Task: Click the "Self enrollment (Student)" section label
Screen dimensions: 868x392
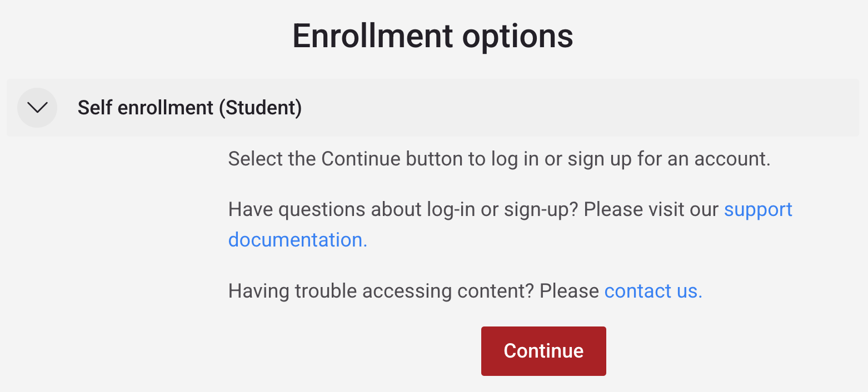Action: pyautogui.click(x=189, y=108)
